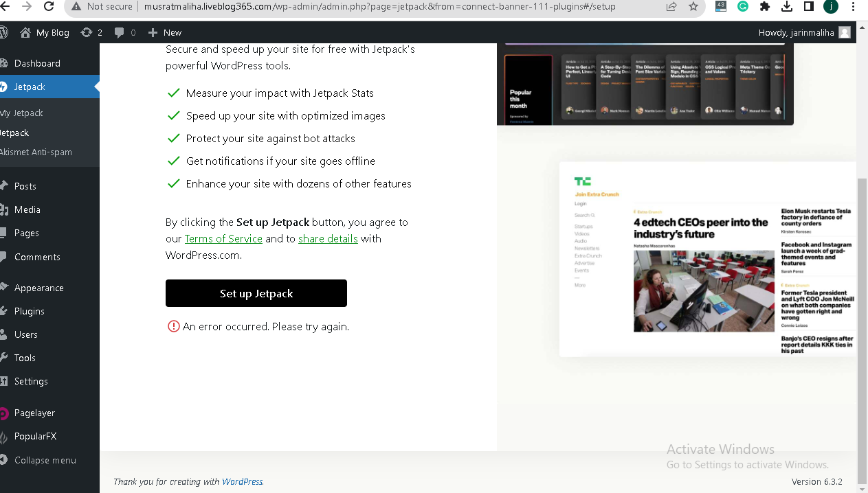Click the Tools wrench icon
The width and height of the screenshot is (868, 493).
(4, 358)
